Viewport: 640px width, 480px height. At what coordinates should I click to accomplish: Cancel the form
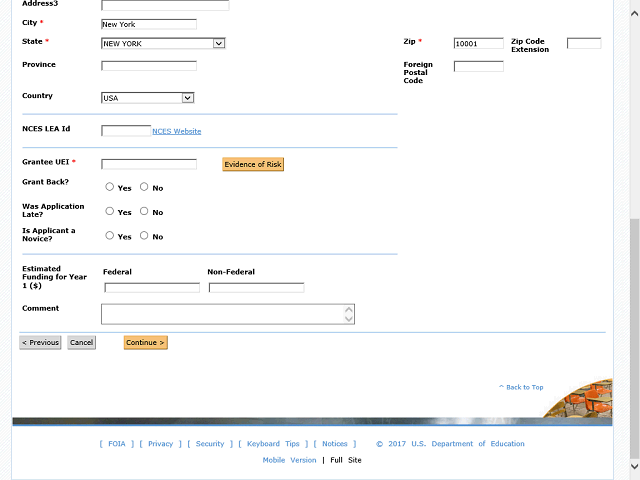82,342
